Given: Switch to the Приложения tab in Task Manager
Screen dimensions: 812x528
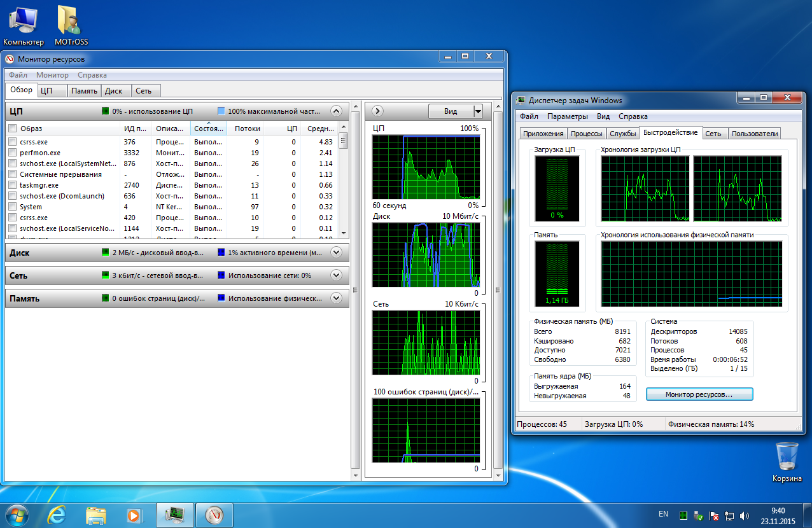Looking at the screenshot, I should [x=543, y=134].
